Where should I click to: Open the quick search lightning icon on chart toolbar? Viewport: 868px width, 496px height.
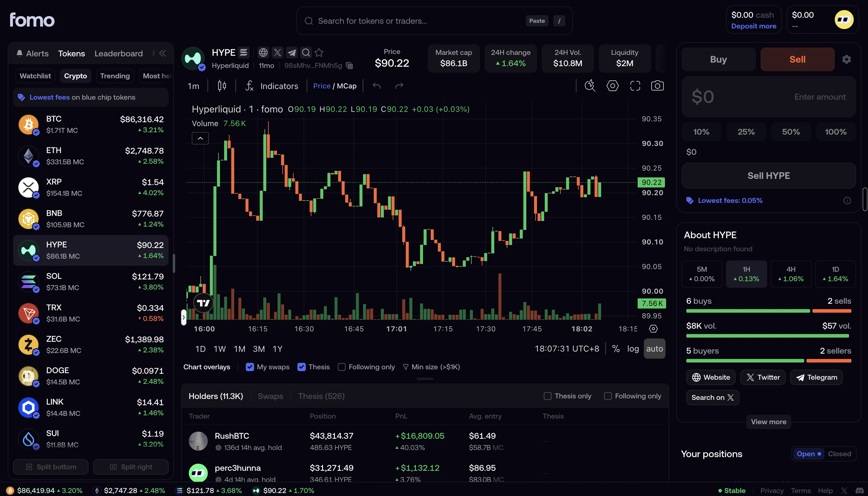(590, 86)
